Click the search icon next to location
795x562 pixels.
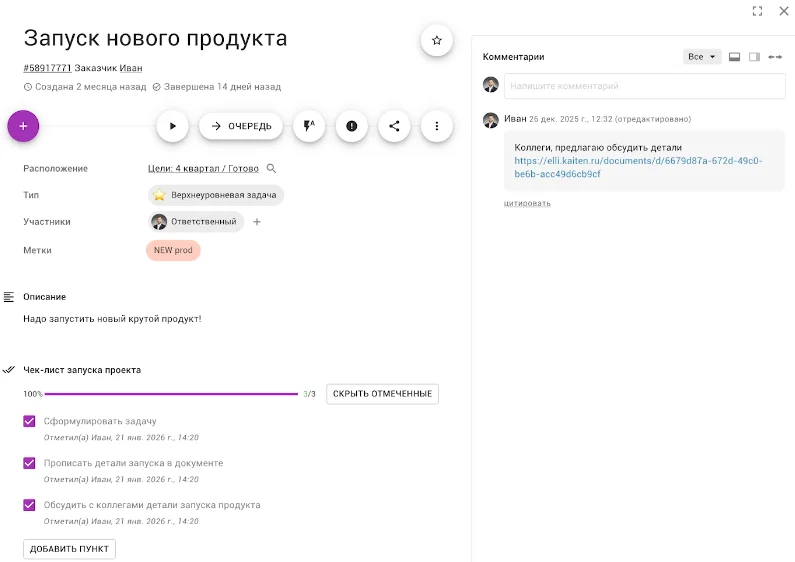[x=271, y=169]
